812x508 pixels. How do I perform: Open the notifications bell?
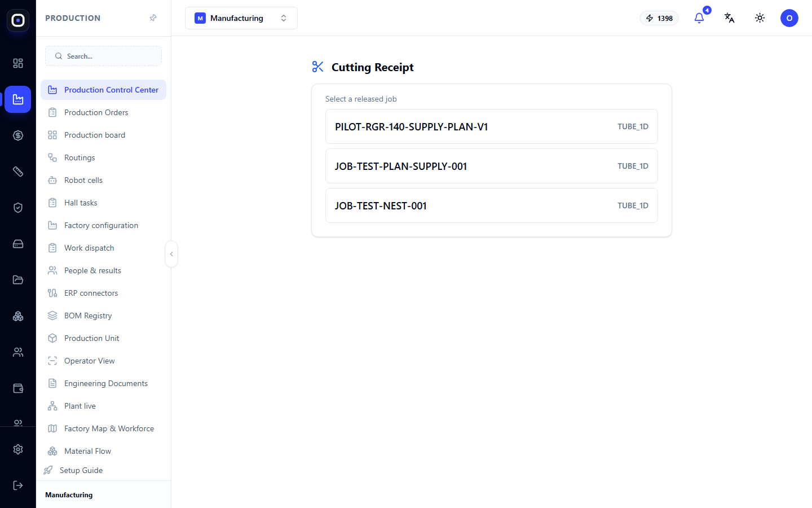pos(699,18)
